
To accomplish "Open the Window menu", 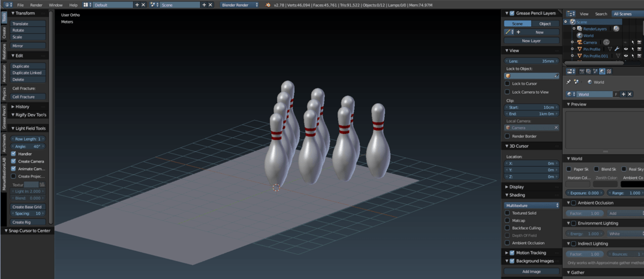I will 55,5.
